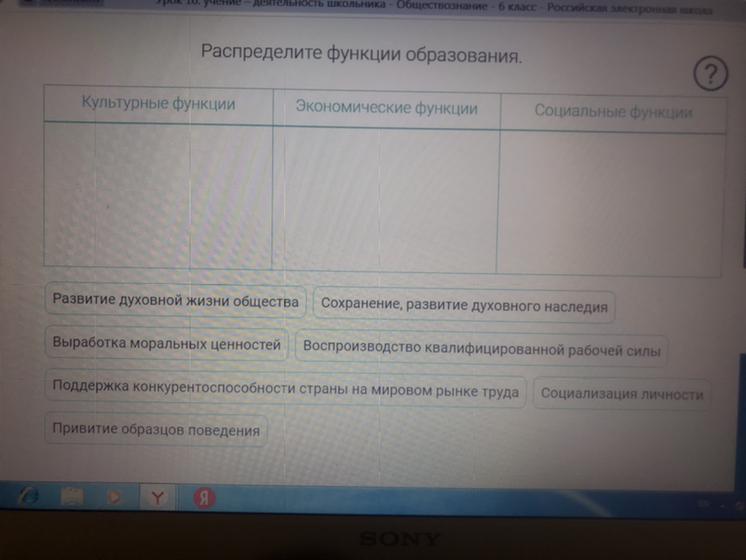Viewport: 746px width, 560px height.
Task: Choose the 'Привитие образцов поведения' card
Action: point(156,429)
